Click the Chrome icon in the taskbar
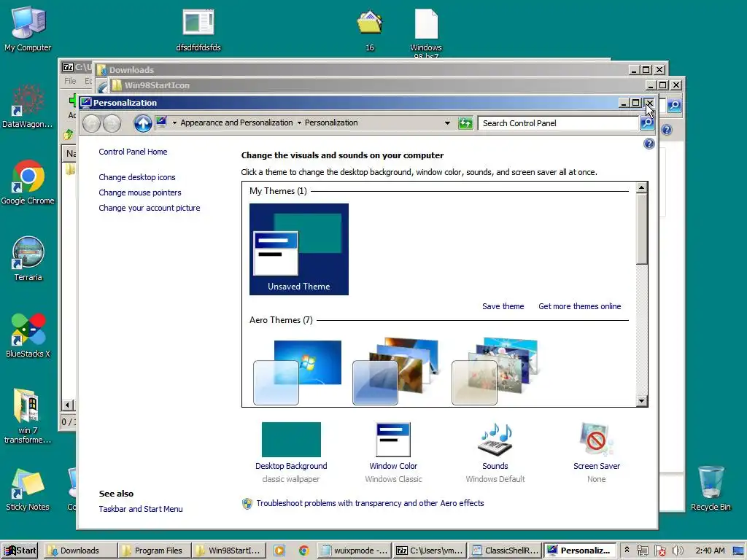This screenshot has width=747, height=560. 303,551
